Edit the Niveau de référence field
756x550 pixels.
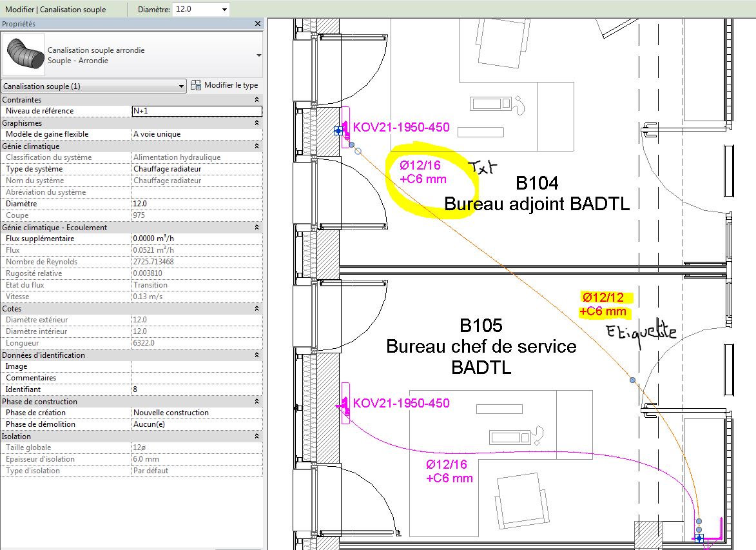[197, 111]
